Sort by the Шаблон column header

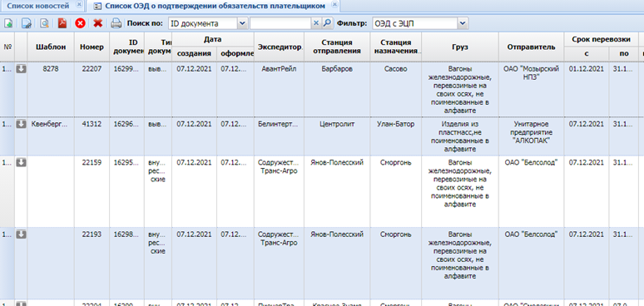coord(51,47)
